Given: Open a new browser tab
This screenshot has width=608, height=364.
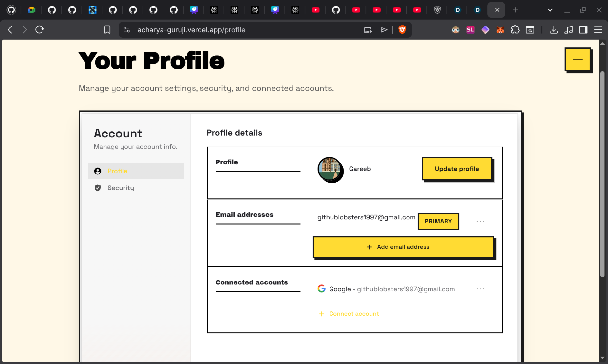Looking at the screenshot, I should pos(515,10).
